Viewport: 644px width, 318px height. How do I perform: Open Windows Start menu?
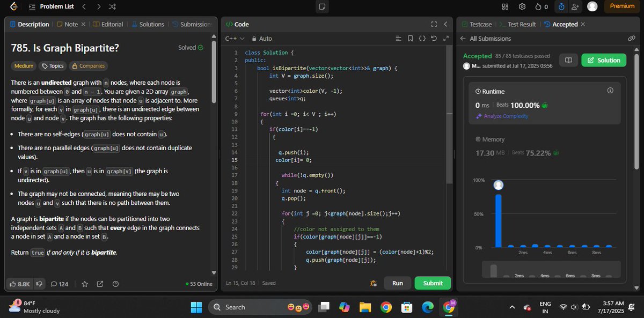click(196, 307)
